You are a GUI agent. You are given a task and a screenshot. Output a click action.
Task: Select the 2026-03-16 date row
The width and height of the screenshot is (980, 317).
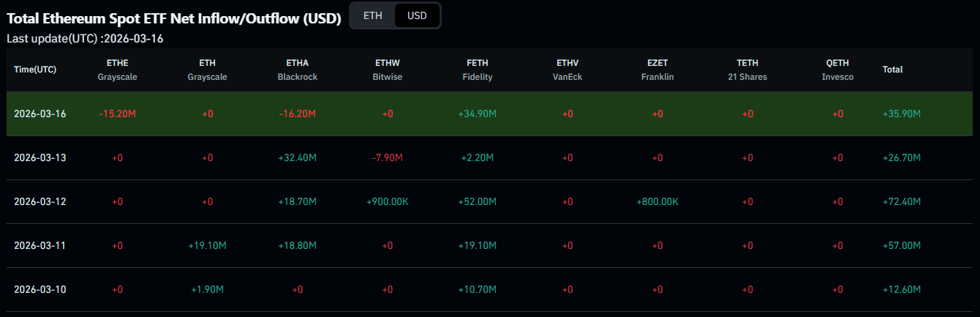(40, 114)
